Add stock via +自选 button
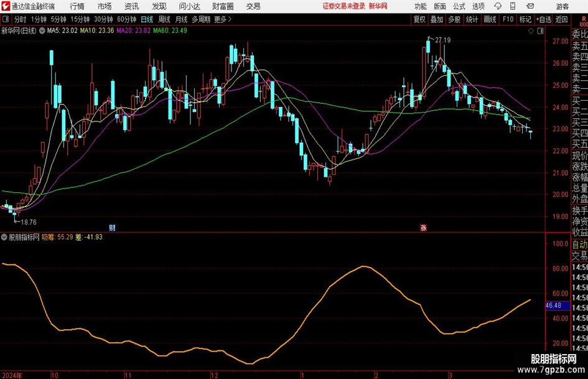Image resolution: width=588 pixels, height=379 pixels. [544, 19]
